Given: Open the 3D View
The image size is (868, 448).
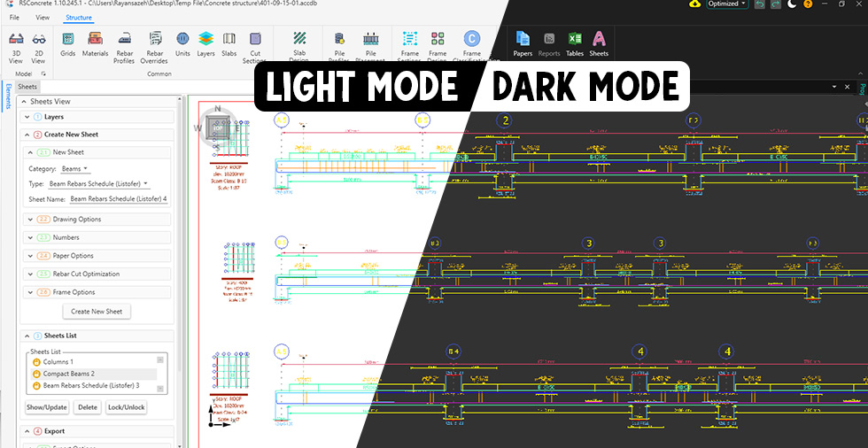Looking at the screenshot, I should tap(16, 47).
